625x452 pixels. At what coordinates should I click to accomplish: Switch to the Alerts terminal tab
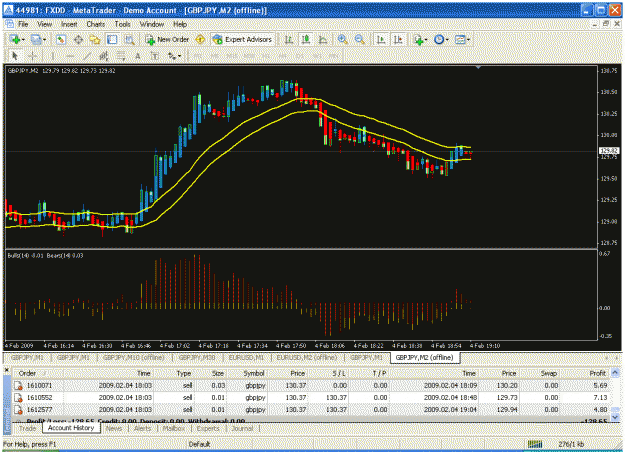click(x=143, y=428)
